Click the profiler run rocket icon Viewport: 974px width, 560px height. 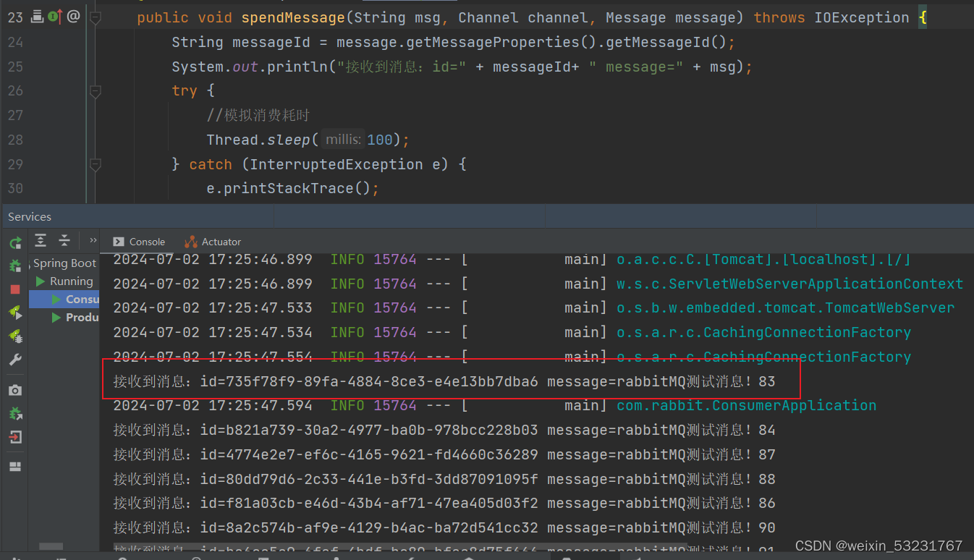14,312
